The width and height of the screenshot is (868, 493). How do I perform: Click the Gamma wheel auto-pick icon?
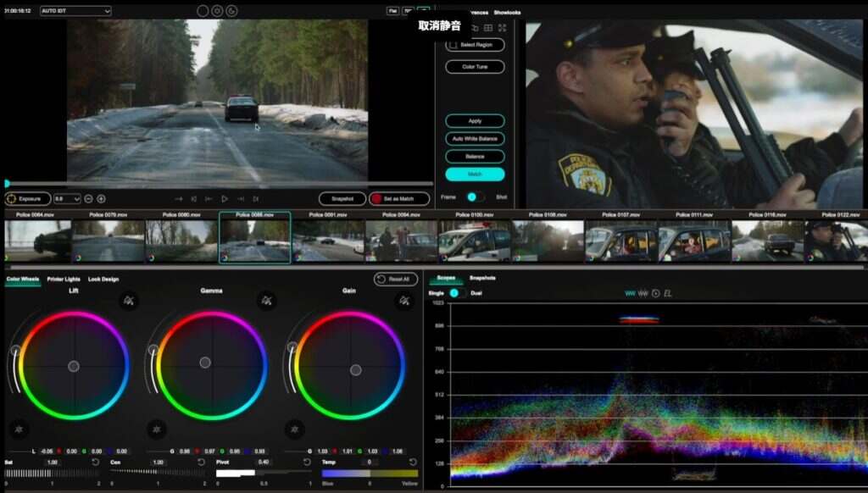(x=155, y=429)
